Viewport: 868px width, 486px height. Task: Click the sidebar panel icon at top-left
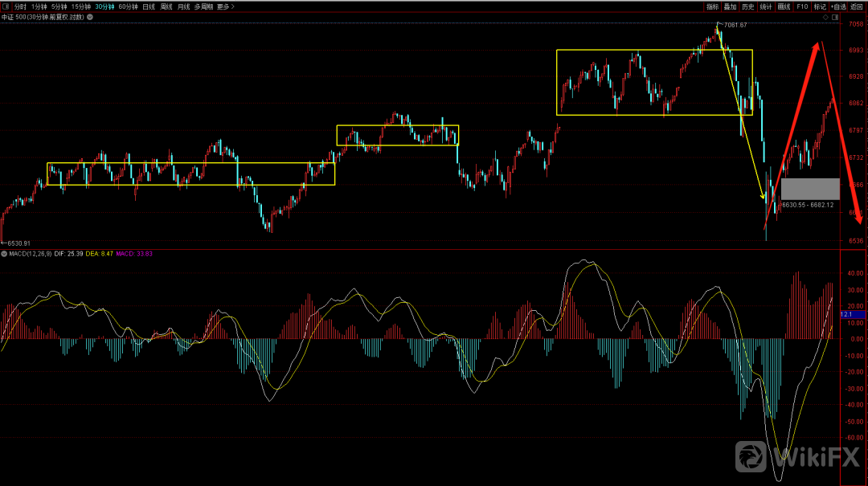[x=6, y=6]
